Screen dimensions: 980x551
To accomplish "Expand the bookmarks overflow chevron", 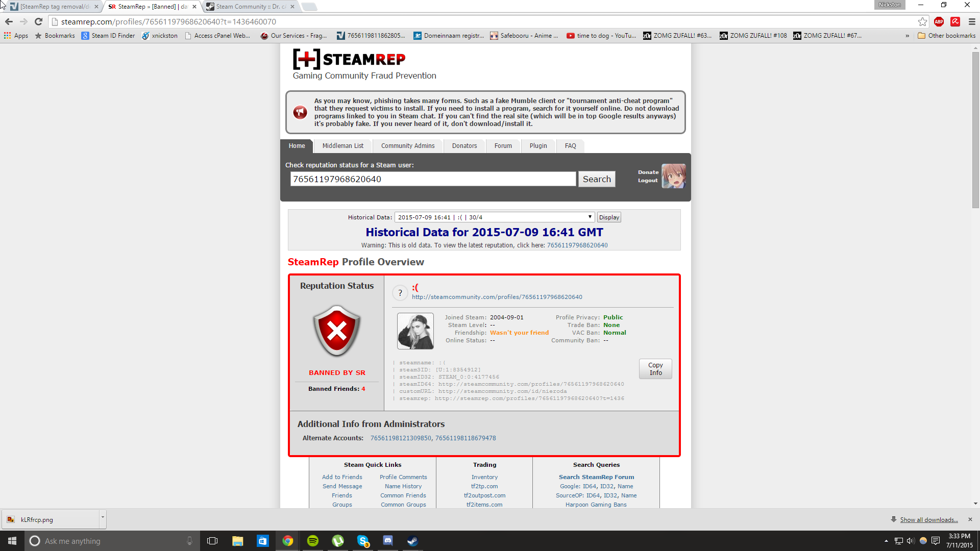I will pyautogui.click(x=907, y=36).
